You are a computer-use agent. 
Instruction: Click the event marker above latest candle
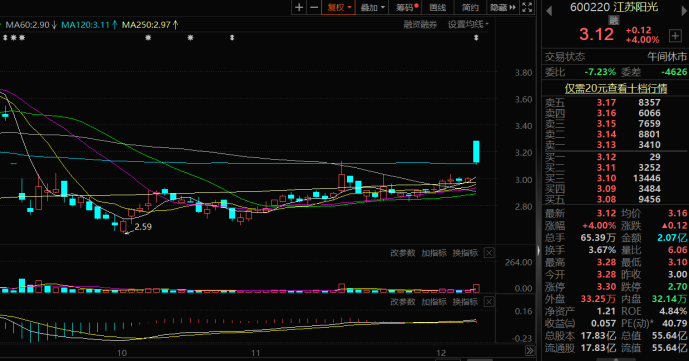click(476, 38)
